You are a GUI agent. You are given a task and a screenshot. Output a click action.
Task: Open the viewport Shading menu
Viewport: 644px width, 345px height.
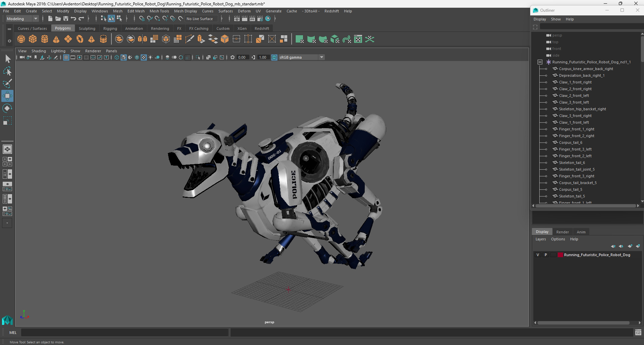click(39, 51)
